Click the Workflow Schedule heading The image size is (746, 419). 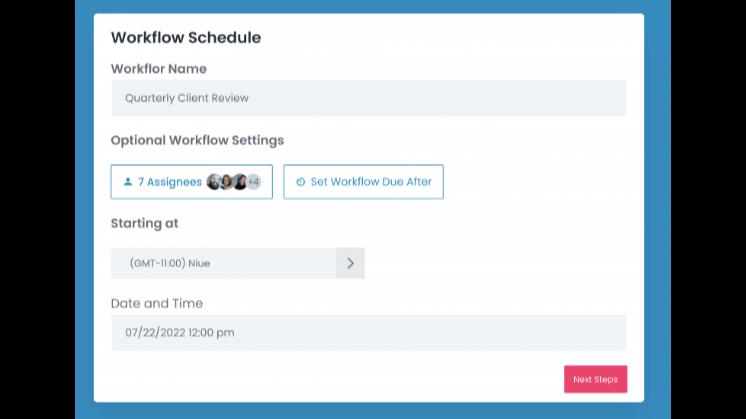186,38
